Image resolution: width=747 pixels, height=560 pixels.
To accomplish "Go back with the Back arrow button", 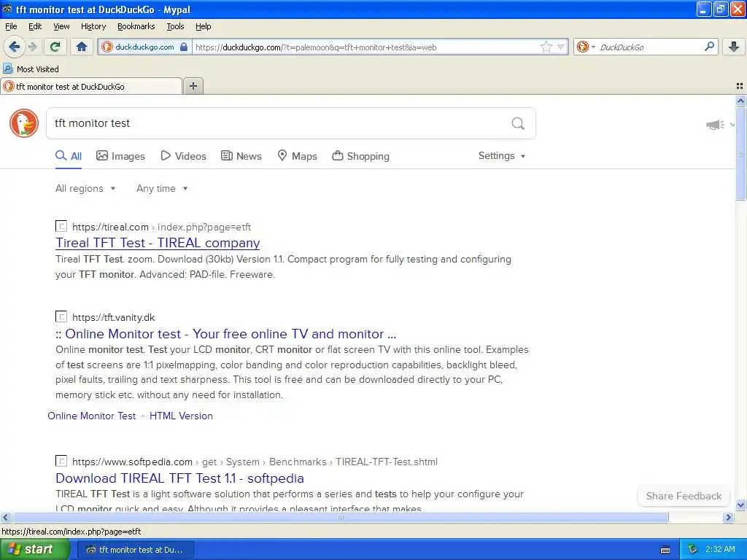I will click(x=15, y=47).
